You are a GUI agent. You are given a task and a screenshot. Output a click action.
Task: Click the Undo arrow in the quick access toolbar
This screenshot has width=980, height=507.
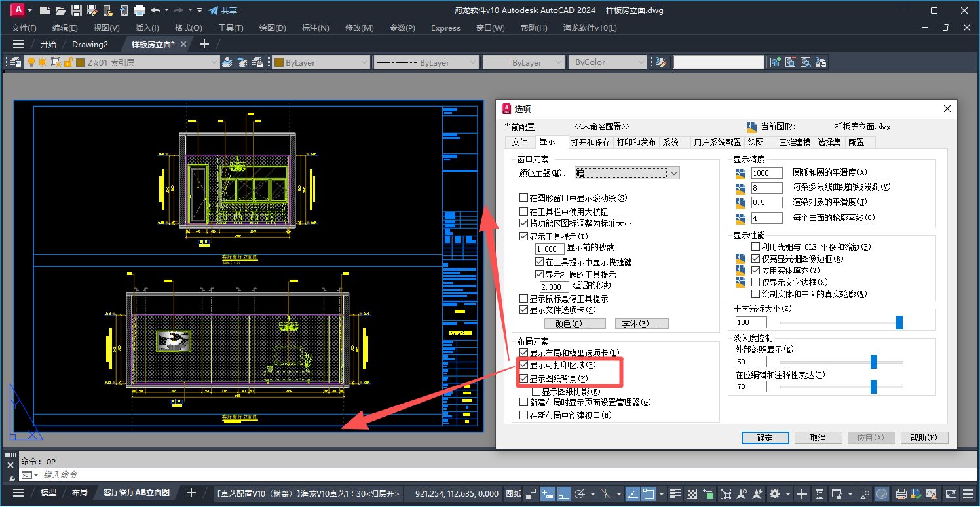155,10
